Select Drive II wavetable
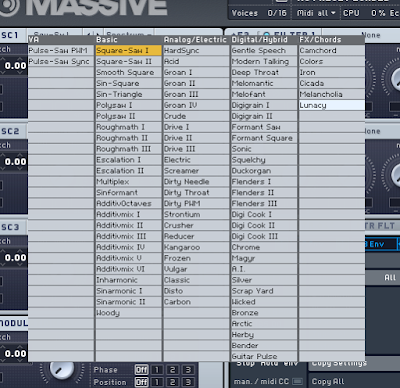The height and width of the screenshot is (388, 400). (x=196, y=138)
